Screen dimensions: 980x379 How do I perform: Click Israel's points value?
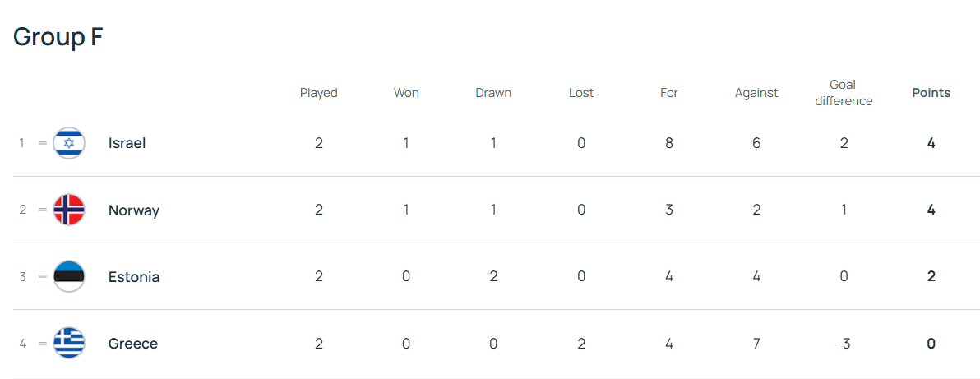point(931,143)
